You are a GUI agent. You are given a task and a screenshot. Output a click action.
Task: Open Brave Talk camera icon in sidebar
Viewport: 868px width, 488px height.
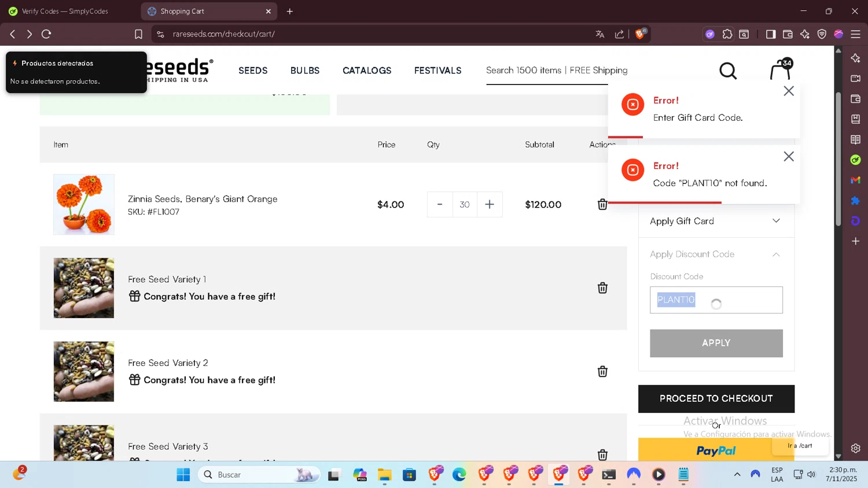coord(855,78)
